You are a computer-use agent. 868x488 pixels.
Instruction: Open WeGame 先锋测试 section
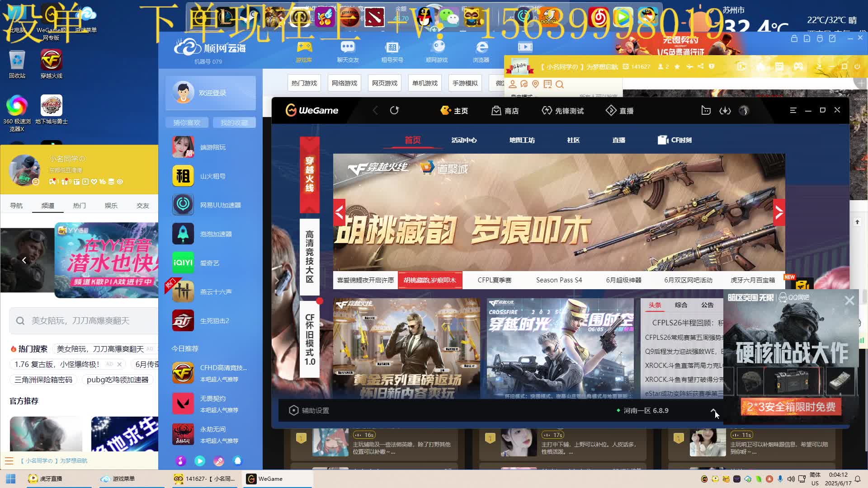[563, 111]
